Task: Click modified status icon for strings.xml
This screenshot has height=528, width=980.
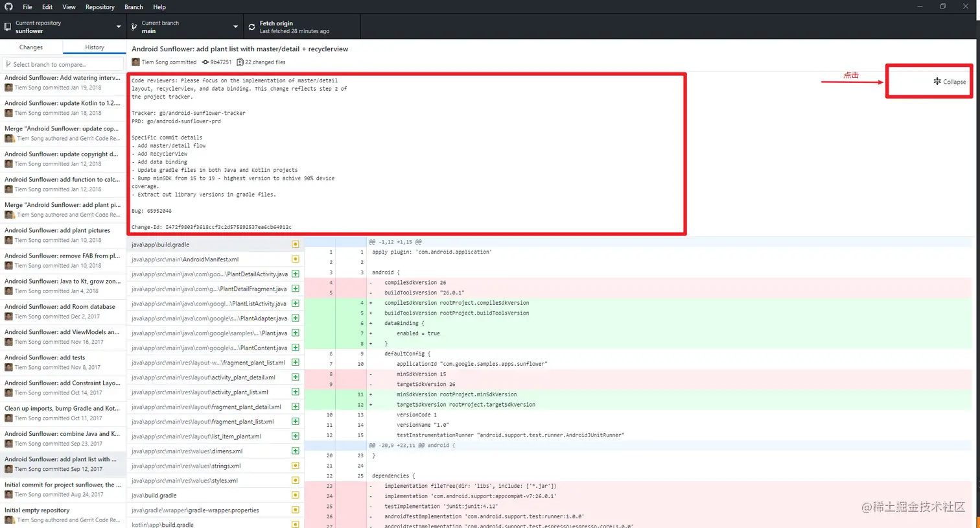Action: [296, 466]
